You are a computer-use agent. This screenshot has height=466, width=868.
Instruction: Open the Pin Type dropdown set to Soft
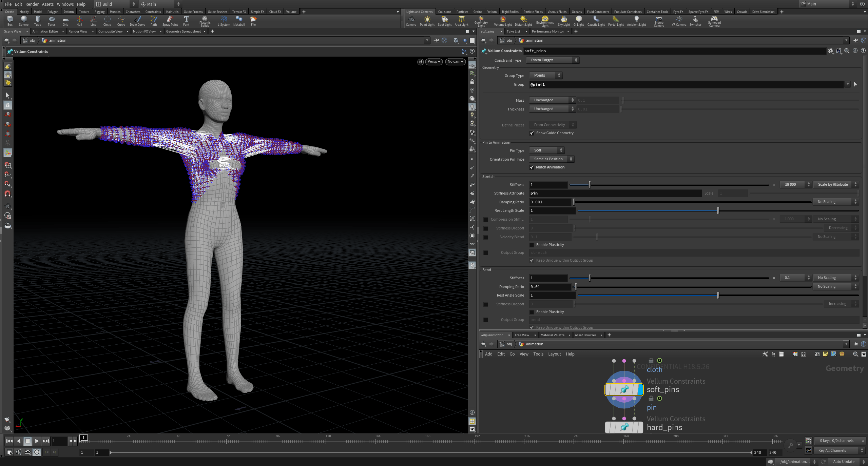(547, 150)
